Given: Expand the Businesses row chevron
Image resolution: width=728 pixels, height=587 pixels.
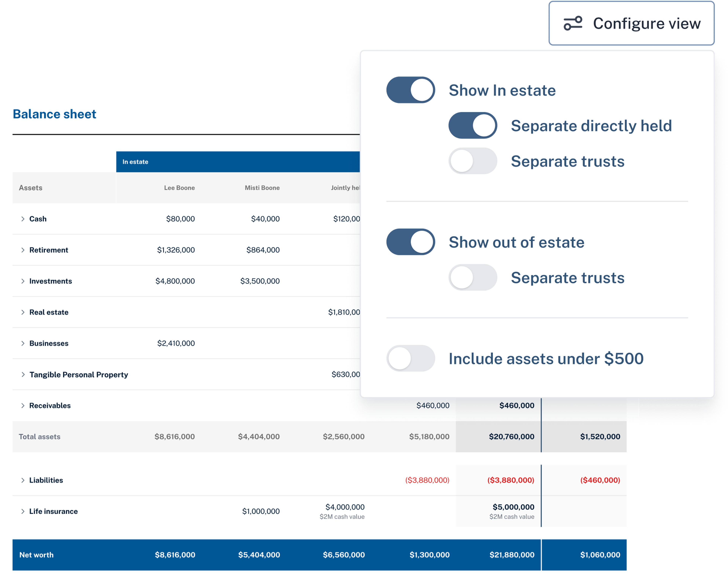Looking at the screenshot, I should pos(23,343).
